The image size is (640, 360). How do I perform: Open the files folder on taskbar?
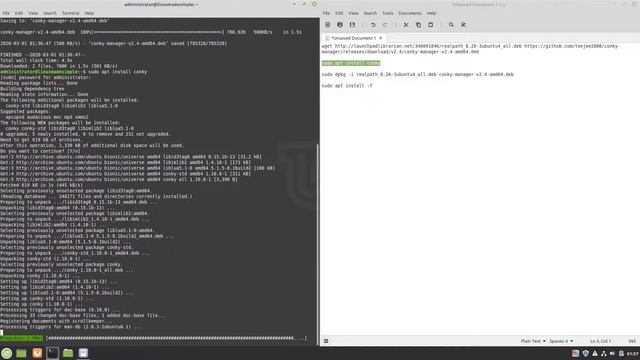click(68, 353)
